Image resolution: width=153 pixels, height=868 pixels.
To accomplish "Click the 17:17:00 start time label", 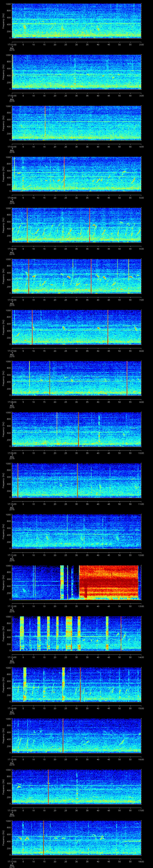I will [x=12, y=861].
